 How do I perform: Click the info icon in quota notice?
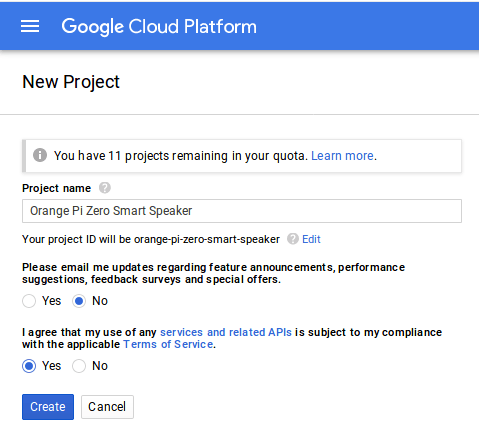[x=40, y=155]
